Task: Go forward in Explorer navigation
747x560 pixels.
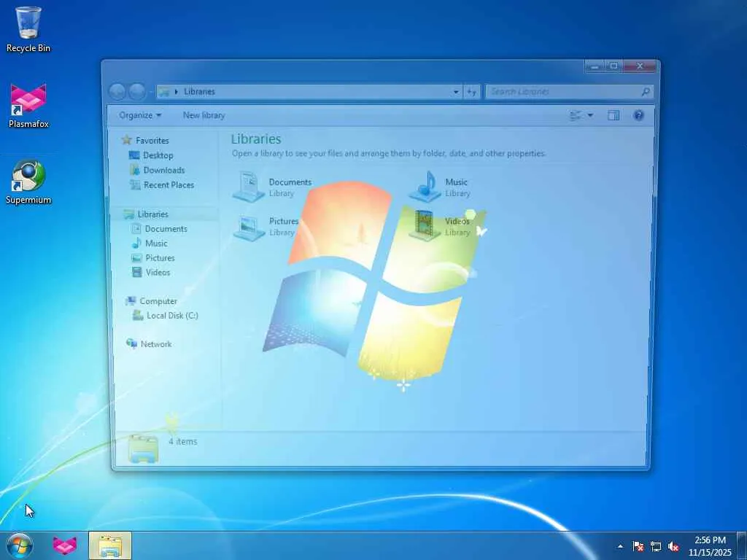Action: coord(137,91)
